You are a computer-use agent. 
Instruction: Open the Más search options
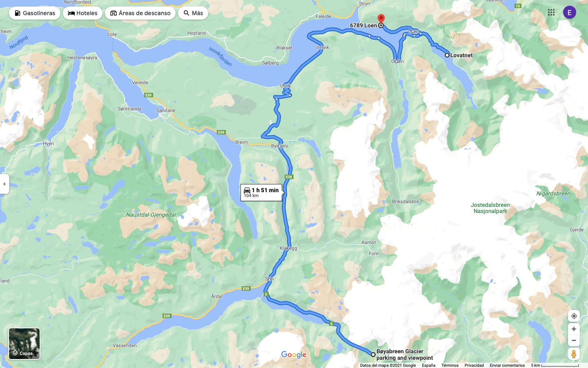pyautogui.click(x=193, y=13)
